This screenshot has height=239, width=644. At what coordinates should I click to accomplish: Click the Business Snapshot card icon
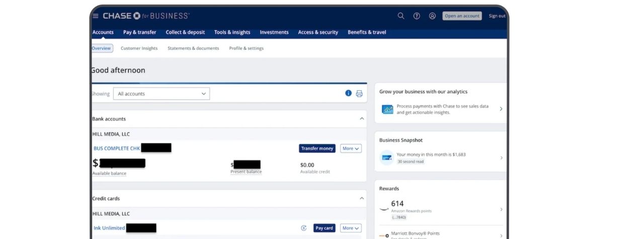click(x=387, y=157)
